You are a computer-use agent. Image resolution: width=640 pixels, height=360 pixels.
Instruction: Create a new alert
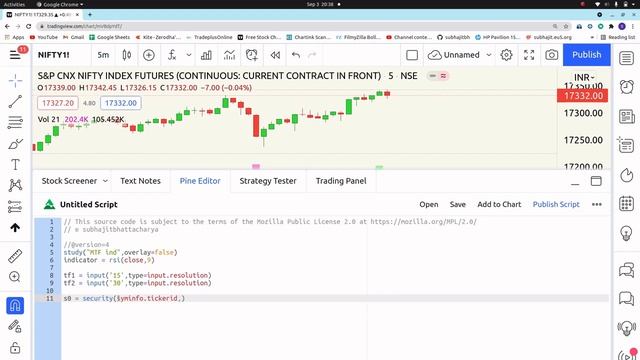point(252,55)
